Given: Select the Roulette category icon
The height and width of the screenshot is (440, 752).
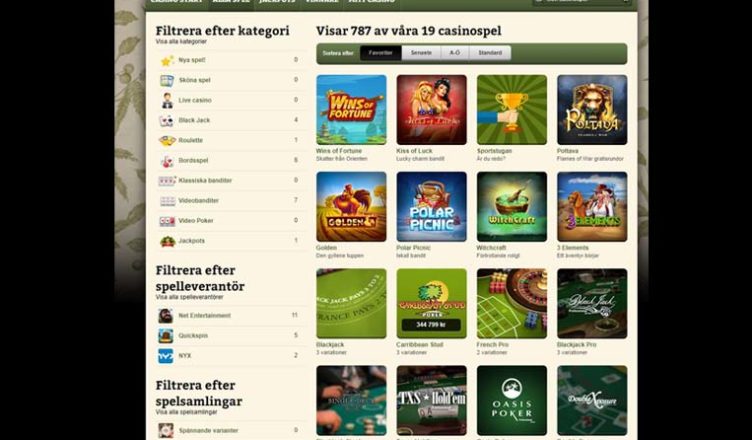Looking at the screenshot, I should (x=167, y=141).
